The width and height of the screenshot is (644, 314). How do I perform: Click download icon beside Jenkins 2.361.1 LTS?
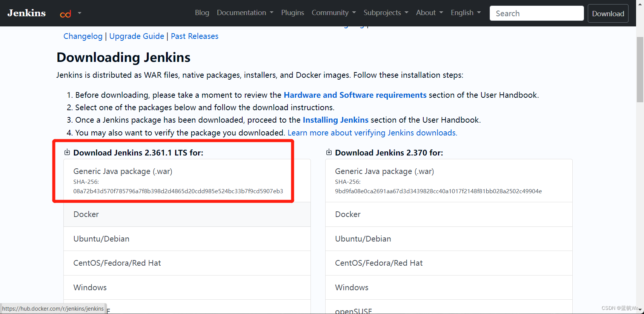67,152
